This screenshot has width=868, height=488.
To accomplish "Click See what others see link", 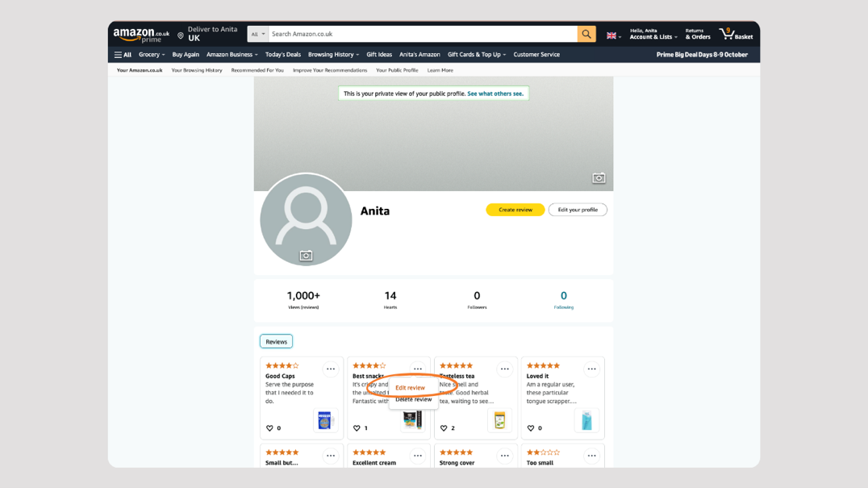I will click(x=495, y=94).
